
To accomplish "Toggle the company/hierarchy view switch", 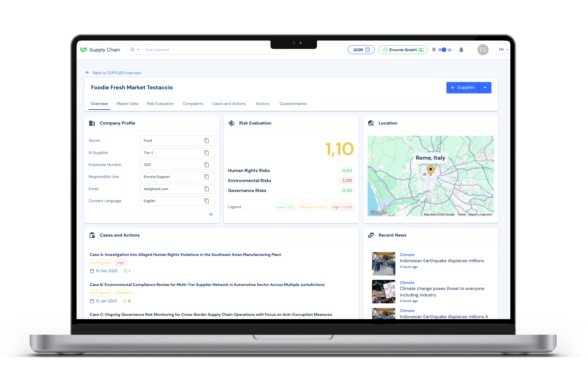I will pyautogui.click(x=442, y=50).
